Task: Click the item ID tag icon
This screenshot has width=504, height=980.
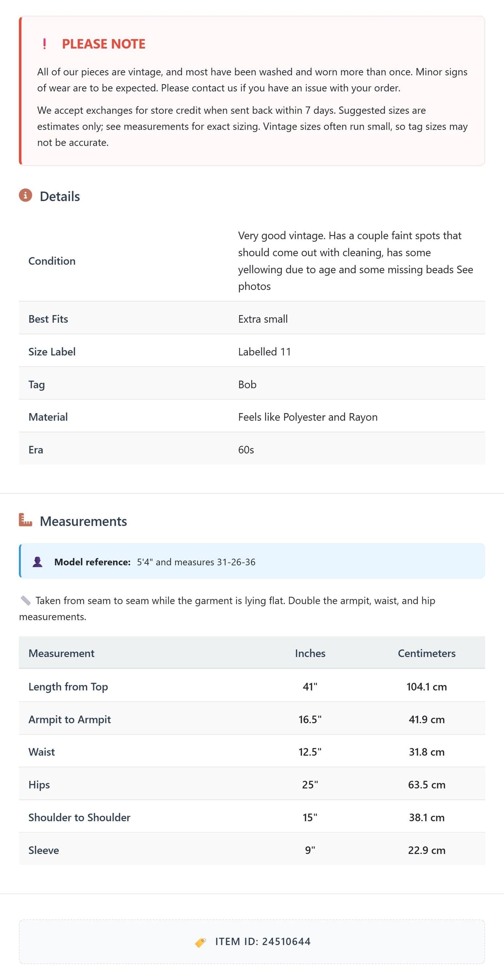Action: click(x=201, y=942)
